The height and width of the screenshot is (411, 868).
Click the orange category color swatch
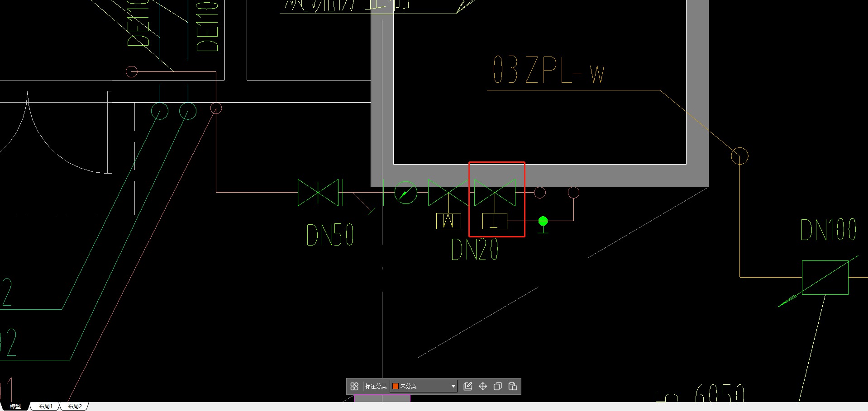(395, 386)
